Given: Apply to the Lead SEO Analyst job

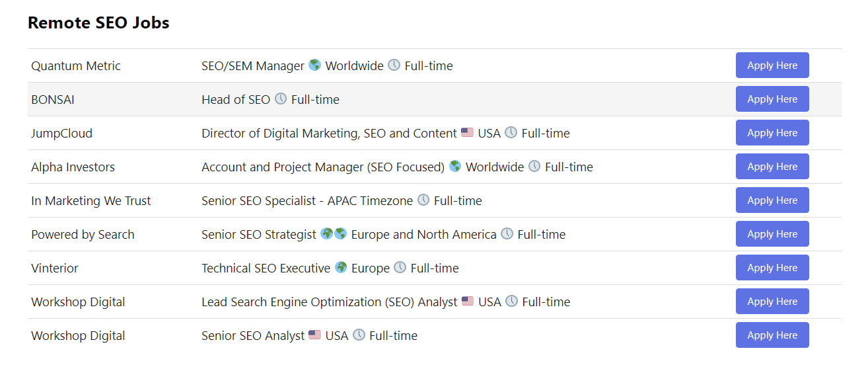Looking at the screenshot, I should tap(772, 302).
